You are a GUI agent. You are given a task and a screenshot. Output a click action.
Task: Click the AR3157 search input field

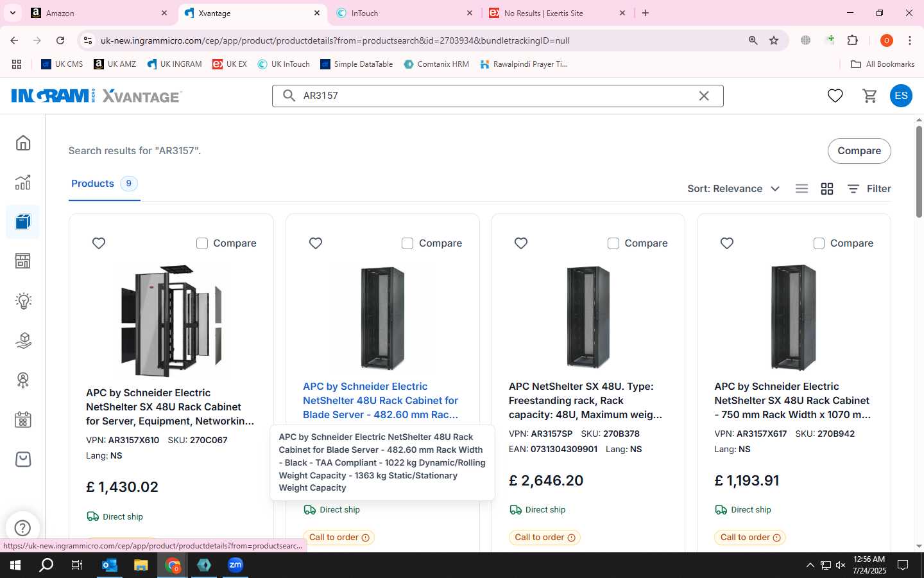497,96
